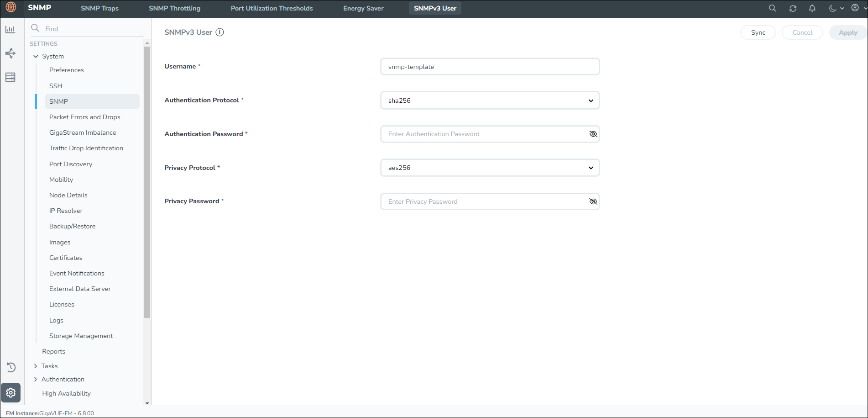
Task: Expand the Tasks tree section
Action: (36, 366)
